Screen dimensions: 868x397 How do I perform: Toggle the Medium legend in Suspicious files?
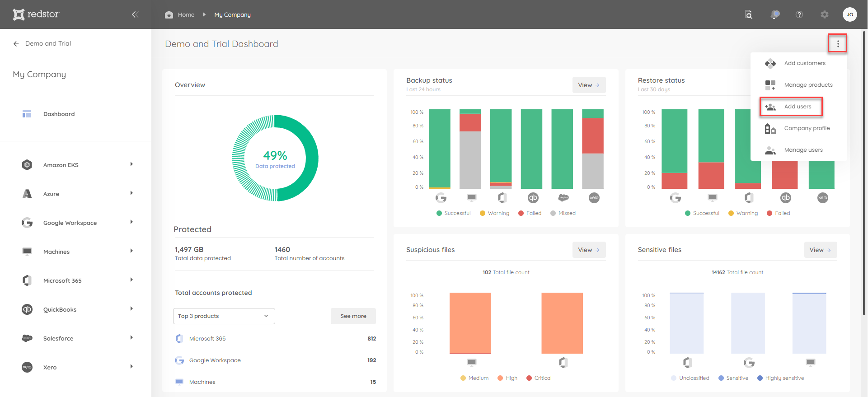[x=474, y=378]
